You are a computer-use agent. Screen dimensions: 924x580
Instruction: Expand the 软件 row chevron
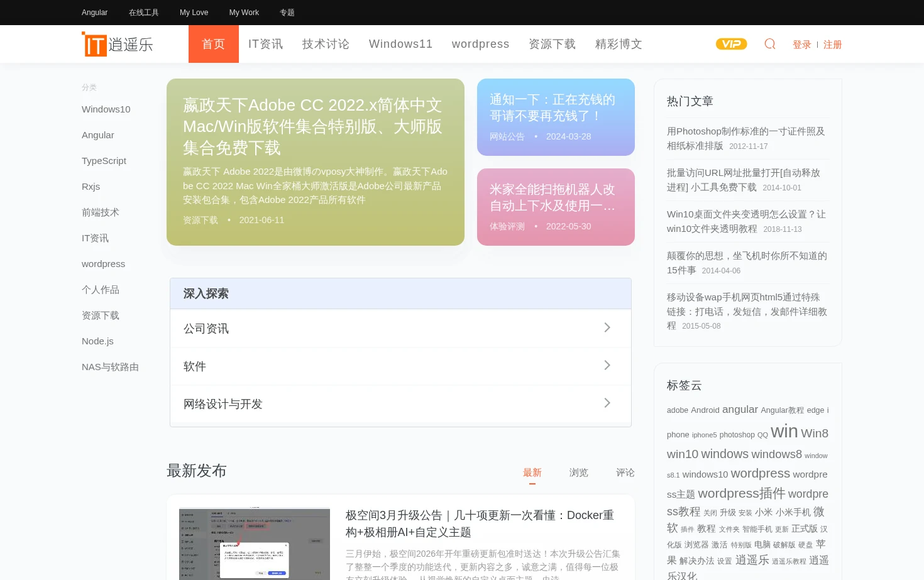(x=607, y=365)
